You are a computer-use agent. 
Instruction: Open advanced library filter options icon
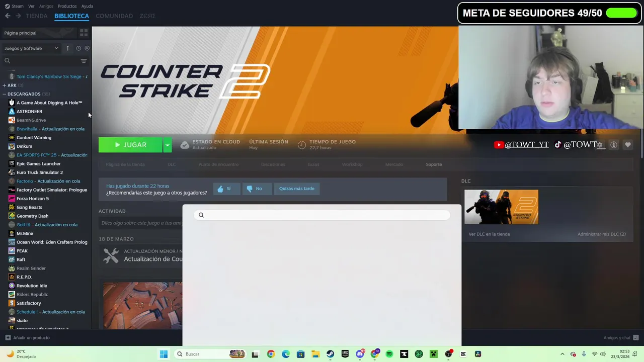pos(84,61)
